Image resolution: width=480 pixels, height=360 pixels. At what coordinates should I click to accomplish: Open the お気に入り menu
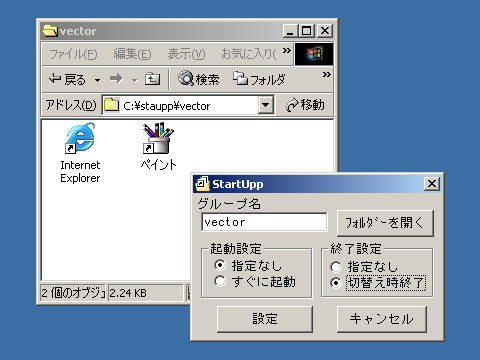pos(249,54)
